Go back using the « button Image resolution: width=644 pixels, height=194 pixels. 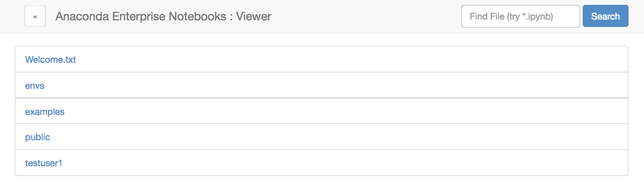pos(35,16)
